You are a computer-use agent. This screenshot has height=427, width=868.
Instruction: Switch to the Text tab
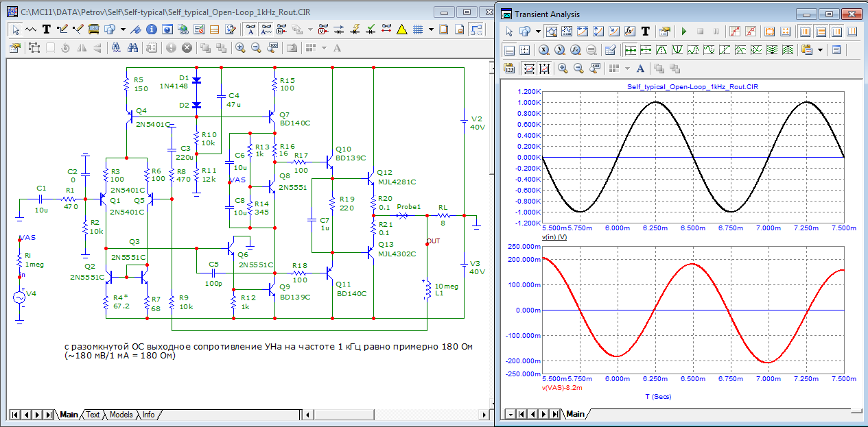[x=93, y=415]
